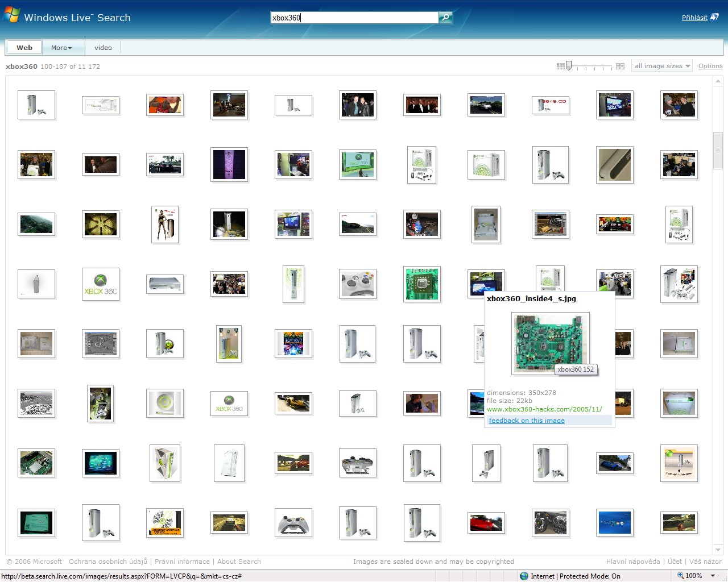Open the blue Xbox dashboard screen thumbnail

point(615,523)
